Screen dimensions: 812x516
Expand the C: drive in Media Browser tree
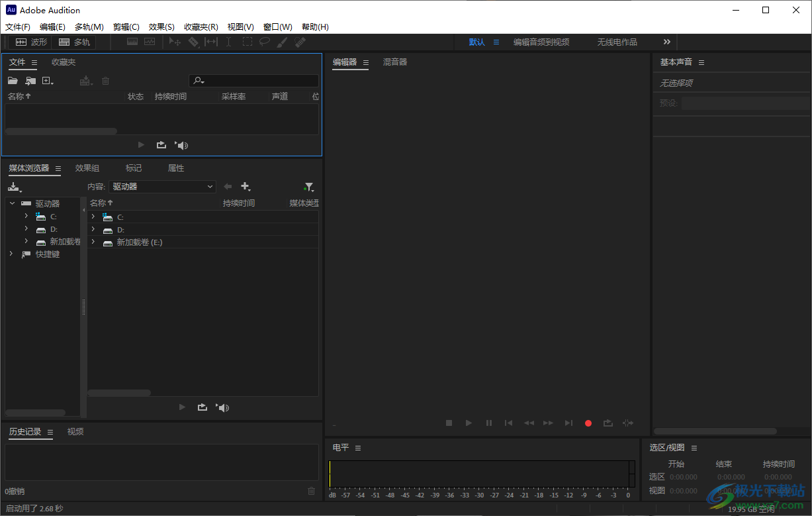point(26,216)
